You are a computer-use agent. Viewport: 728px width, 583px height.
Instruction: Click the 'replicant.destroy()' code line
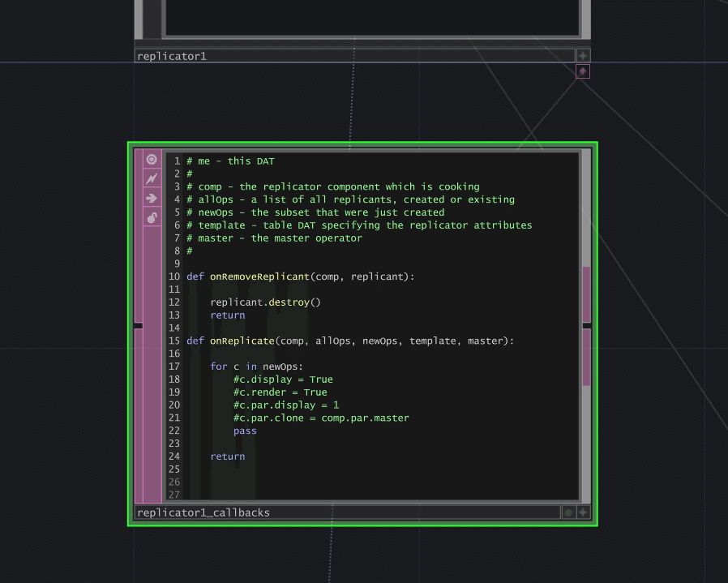click(266, 302)
